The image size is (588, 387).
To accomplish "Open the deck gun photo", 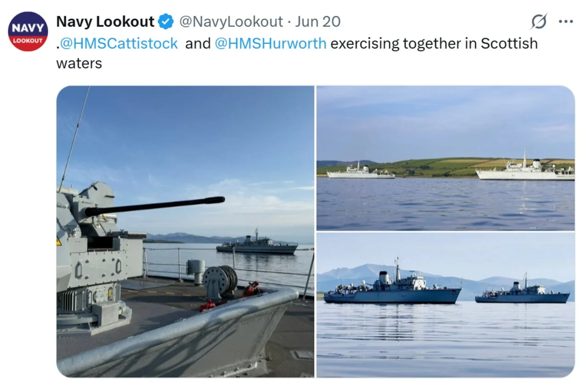I will click(186, 232).
